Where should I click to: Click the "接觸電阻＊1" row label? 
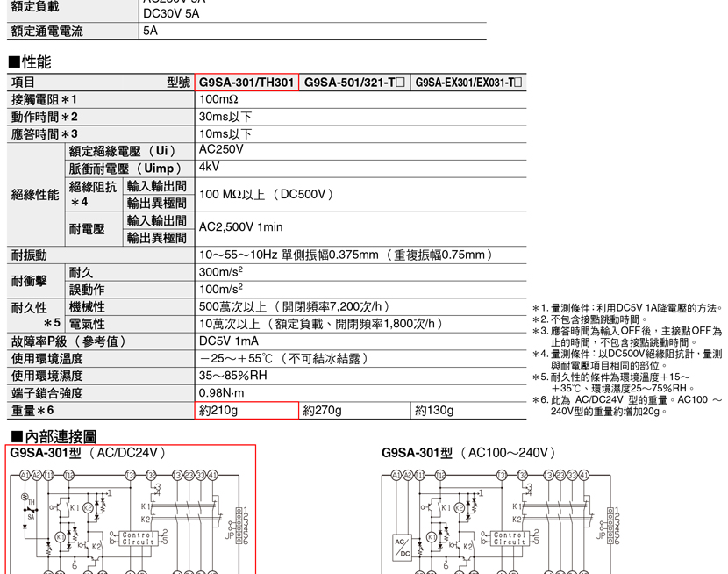pyautogui.click(x=44, y=99)
